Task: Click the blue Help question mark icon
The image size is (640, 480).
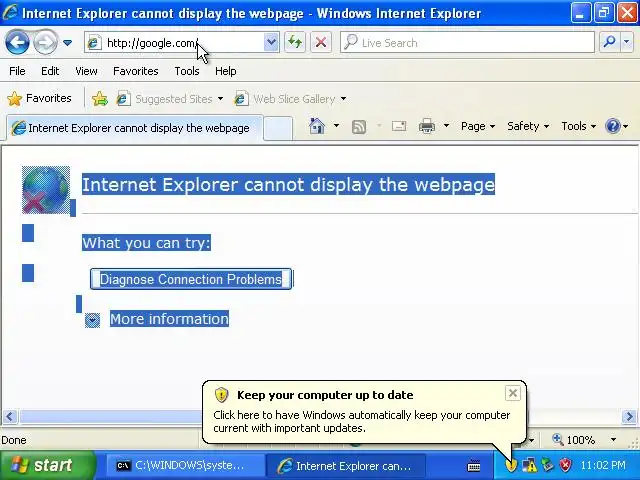Action: 613,126
